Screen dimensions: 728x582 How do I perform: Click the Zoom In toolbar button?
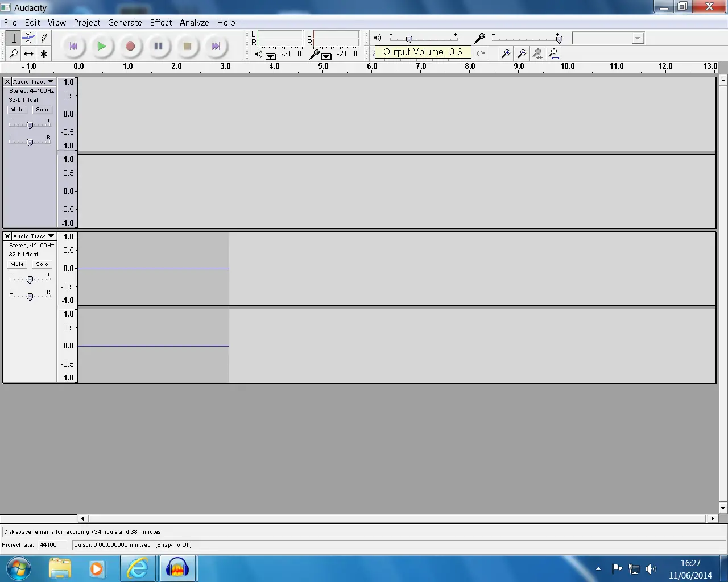[506, 53]
